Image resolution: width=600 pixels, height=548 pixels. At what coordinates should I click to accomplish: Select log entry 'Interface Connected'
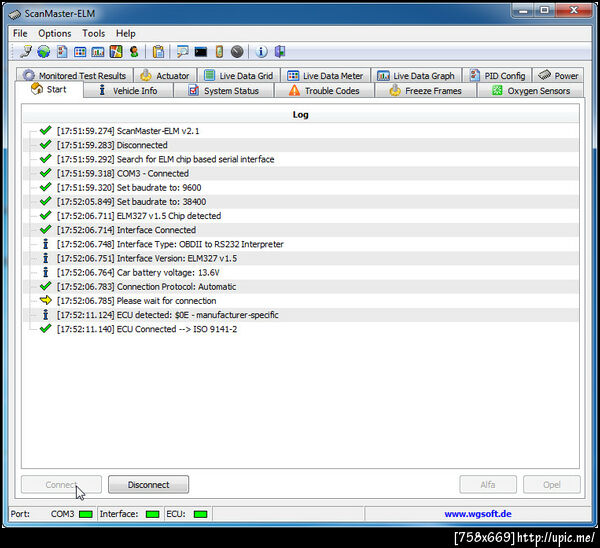click(x=300, y=230)
